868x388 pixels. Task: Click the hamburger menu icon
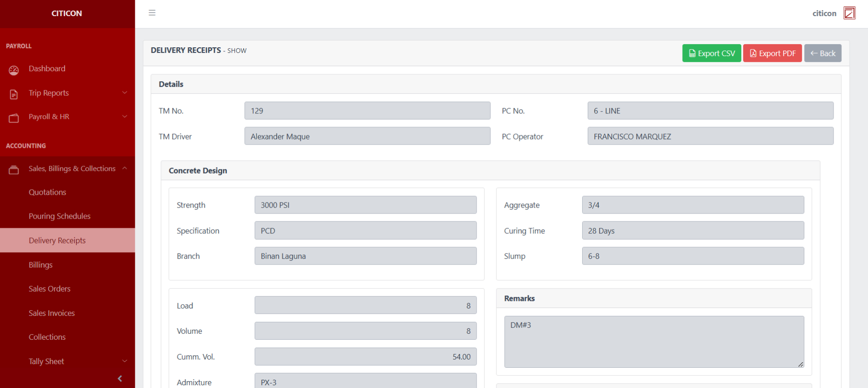click(152, 13)
